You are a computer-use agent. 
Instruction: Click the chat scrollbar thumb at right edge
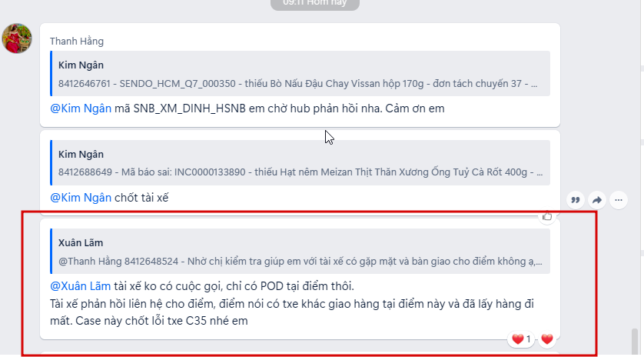coord(635,342)
